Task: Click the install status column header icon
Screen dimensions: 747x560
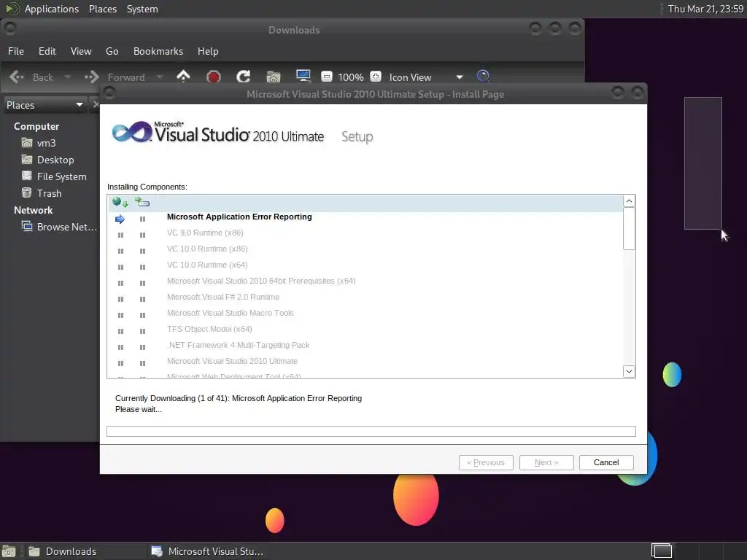Action: tap(142, 203)
